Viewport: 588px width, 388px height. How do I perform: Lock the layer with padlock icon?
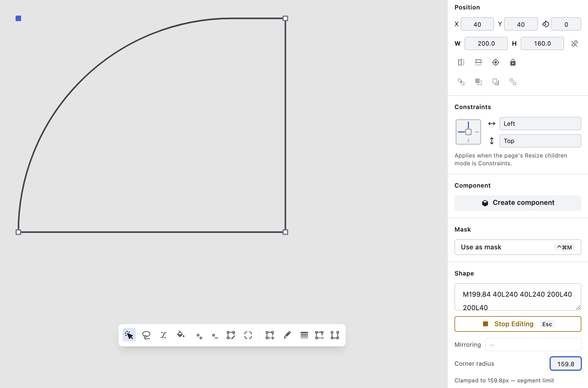513,62
